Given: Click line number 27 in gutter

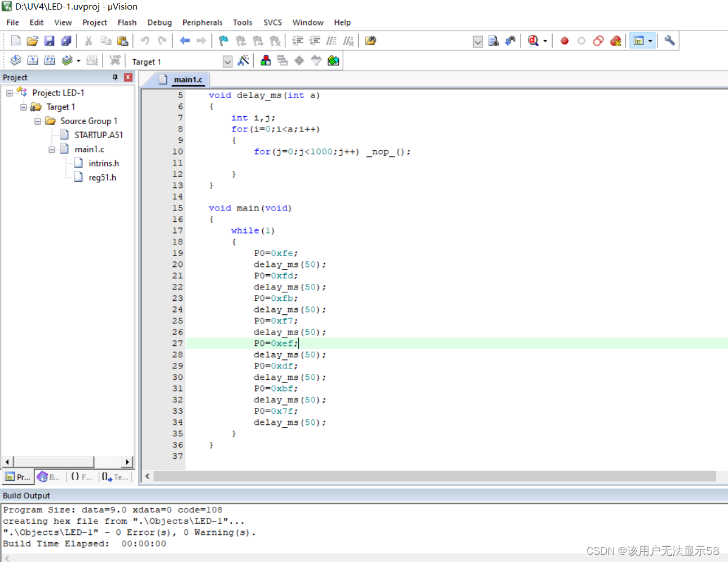Looking at the screenshot, I should pos(178,343).
